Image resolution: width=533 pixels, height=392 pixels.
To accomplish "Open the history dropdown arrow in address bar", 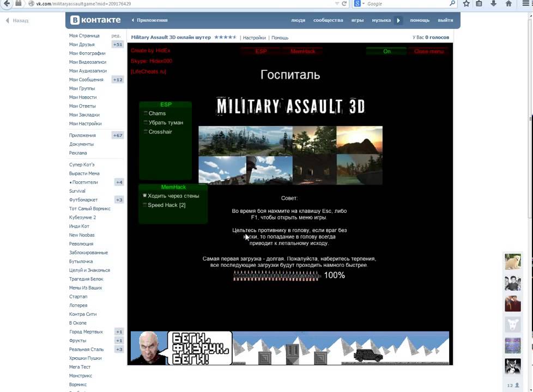I will (337, 3).
